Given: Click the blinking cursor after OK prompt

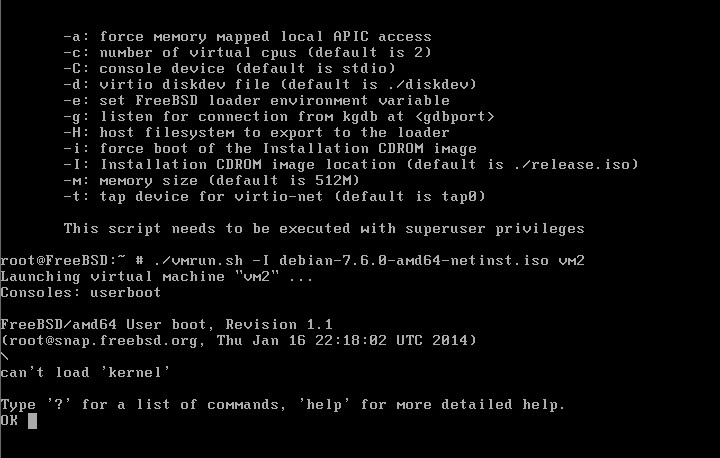Looking at the screenshot, I should [32, 421].
